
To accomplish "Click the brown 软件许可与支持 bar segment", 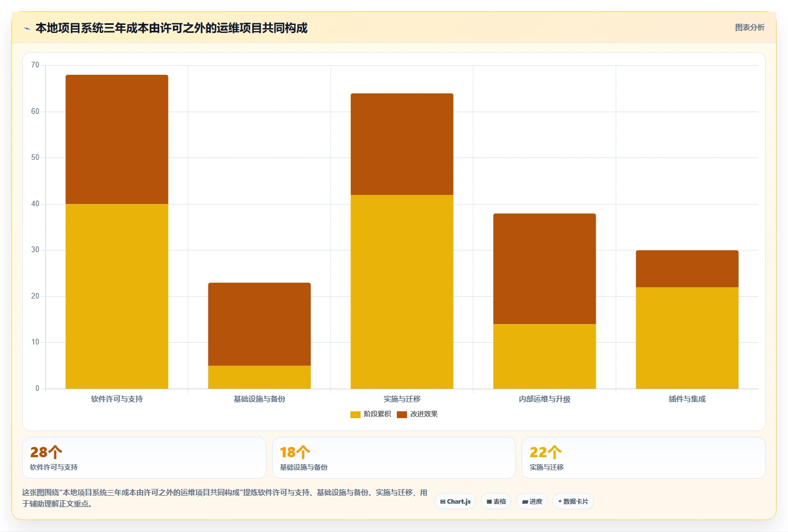I will coord(117,139).
